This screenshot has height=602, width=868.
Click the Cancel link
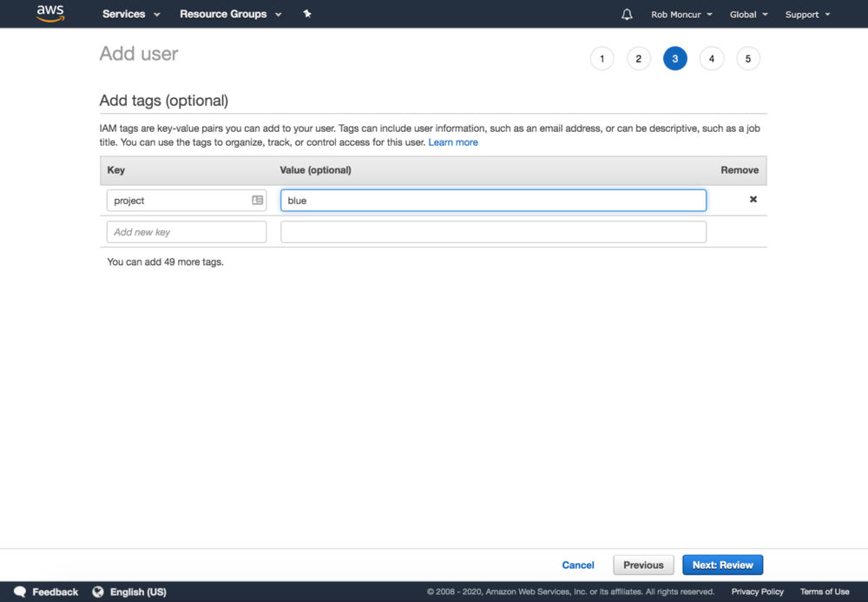click(x=577, y=565)
